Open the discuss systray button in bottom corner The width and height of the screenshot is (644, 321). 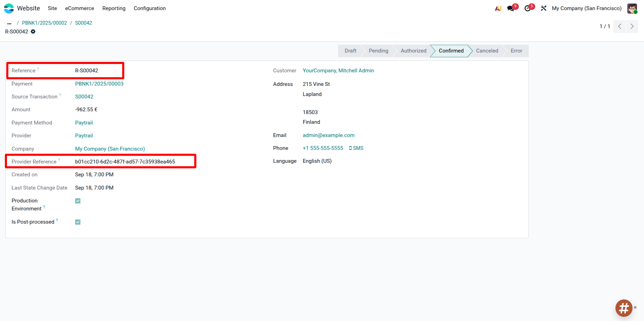(x=623, y=308)
